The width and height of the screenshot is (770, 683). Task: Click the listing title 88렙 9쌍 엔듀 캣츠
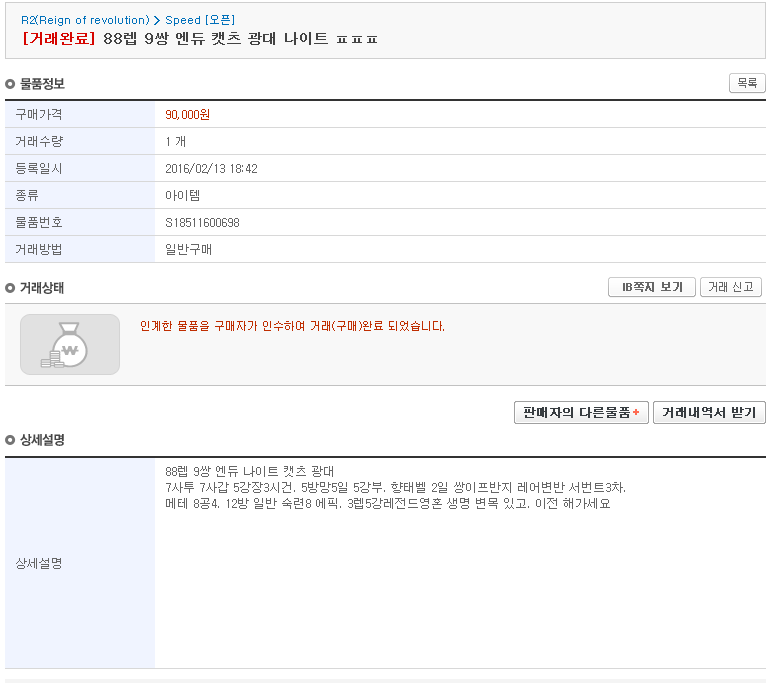[240, 39]
